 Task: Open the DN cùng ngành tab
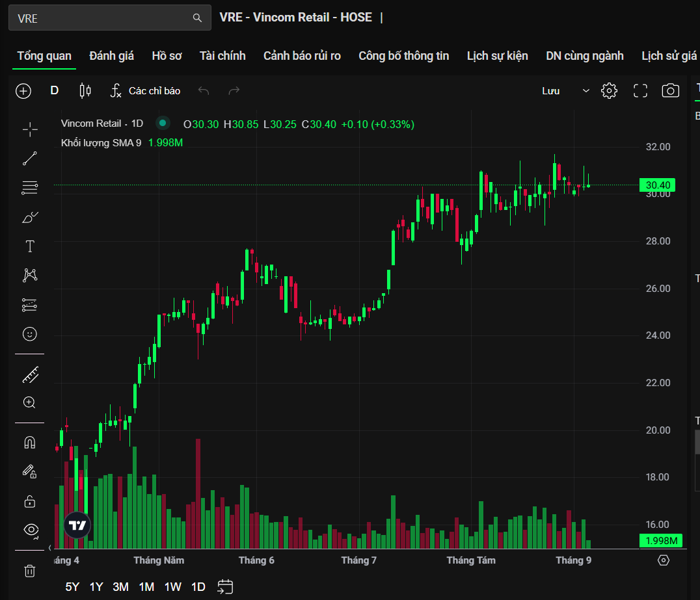585,56
